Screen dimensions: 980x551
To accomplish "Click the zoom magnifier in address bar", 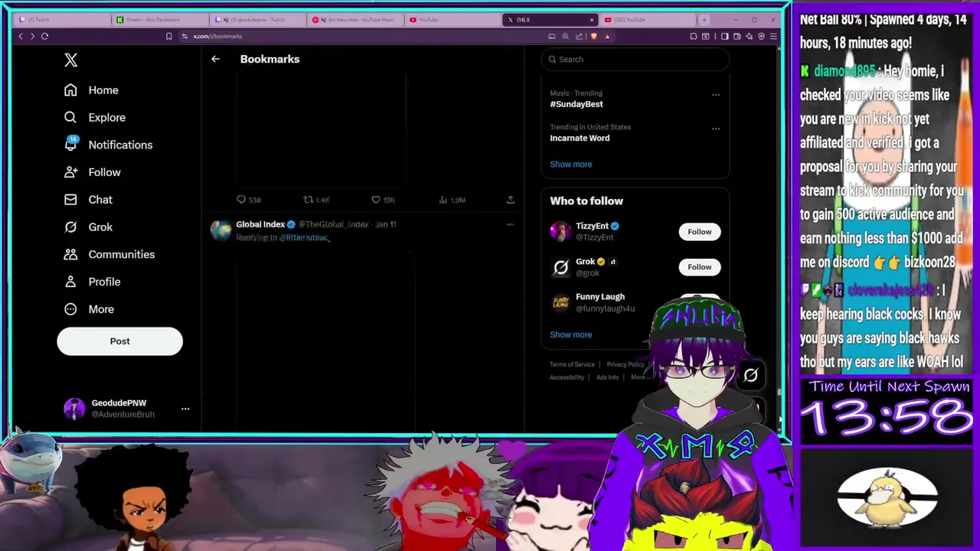I will coord(565,36).
